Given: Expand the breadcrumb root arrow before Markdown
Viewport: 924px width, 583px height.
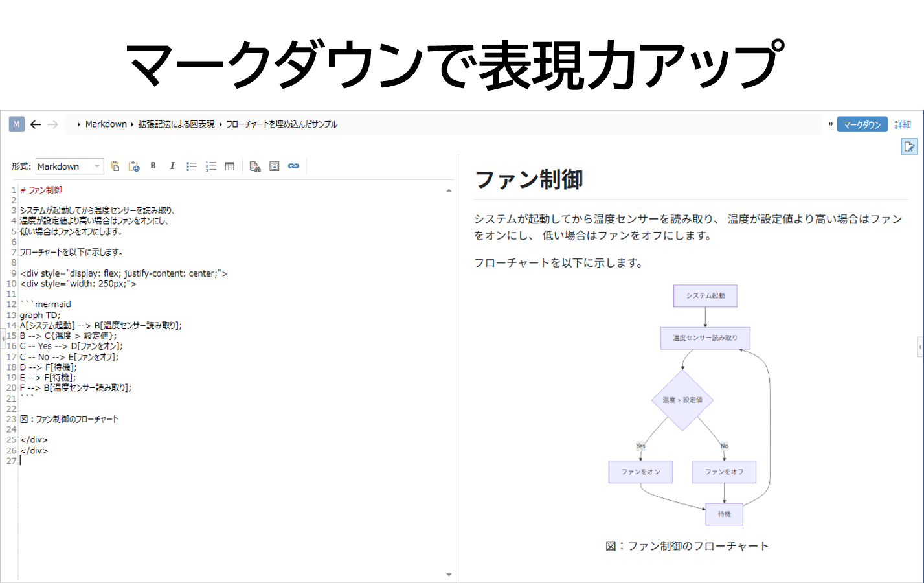Looking at the screenshot, I should click(x=78, y=124).
